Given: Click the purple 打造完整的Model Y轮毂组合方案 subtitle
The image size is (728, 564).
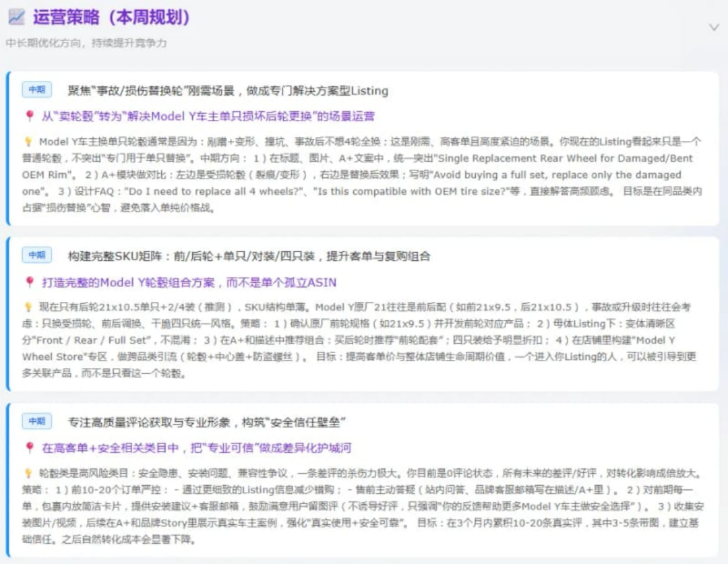Looking at the screenshot, I should click(189, 282).
